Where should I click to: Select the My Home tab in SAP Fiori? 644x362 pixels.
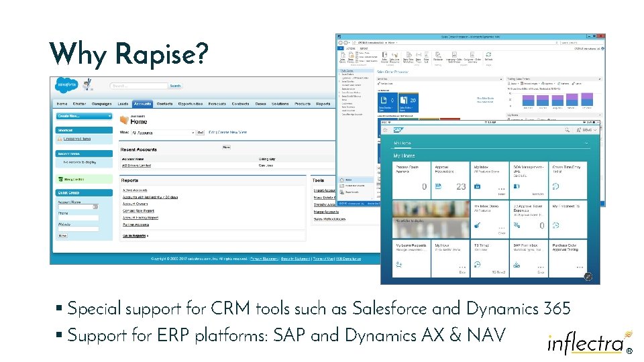(x=402, y=143)
